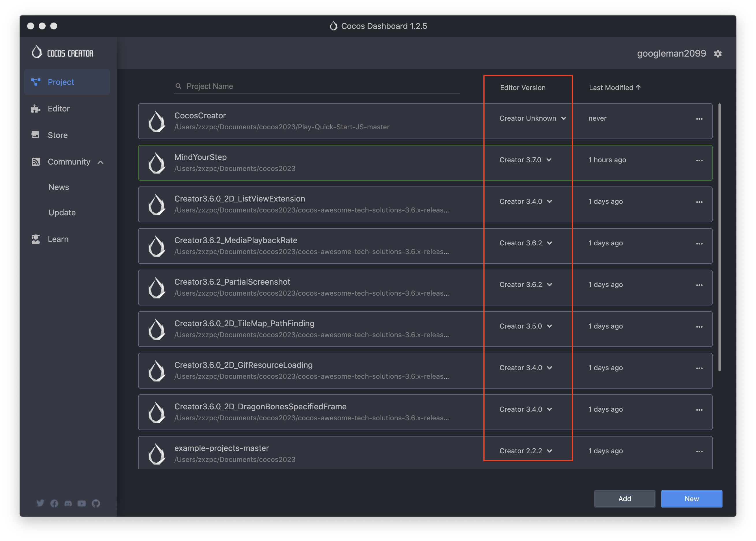The height and width of the screenshot is (541, 756).
Task: Open more options for Creator3.6.0_2D_ListViewExtension
Action: 699,202
